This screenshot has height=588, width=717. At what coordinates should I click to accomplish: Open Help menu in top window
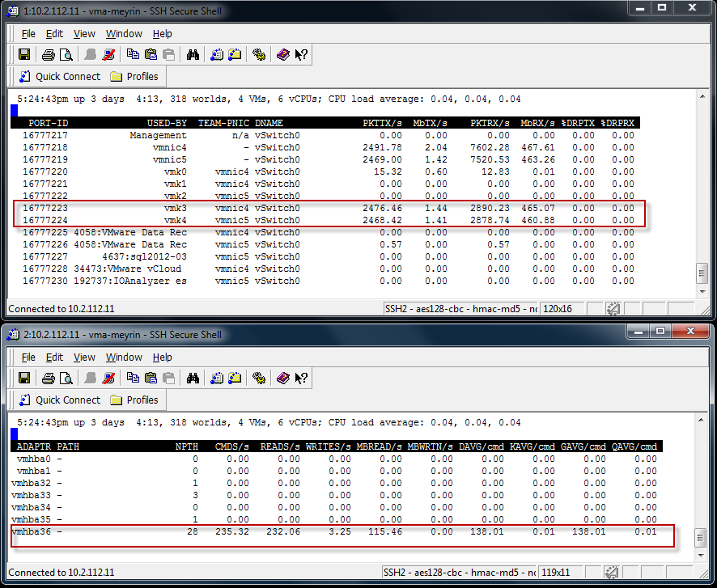coord(163,34)
